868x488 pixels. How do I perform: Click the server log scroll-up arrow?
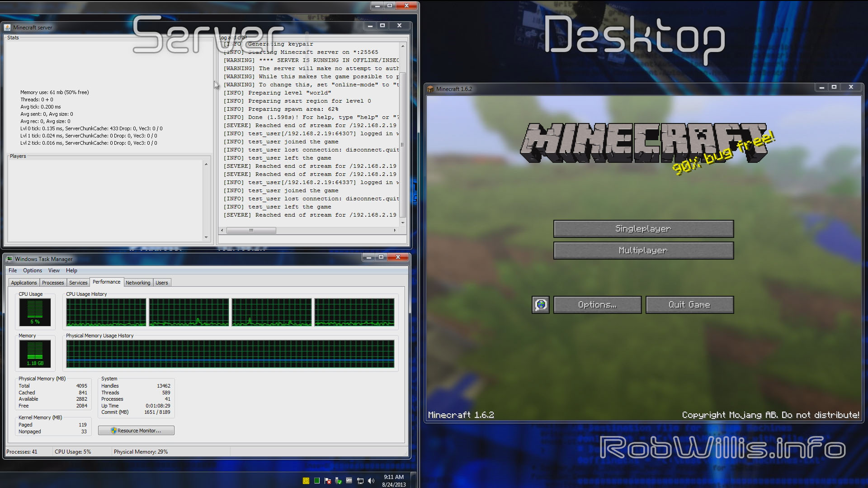(402, 46)
